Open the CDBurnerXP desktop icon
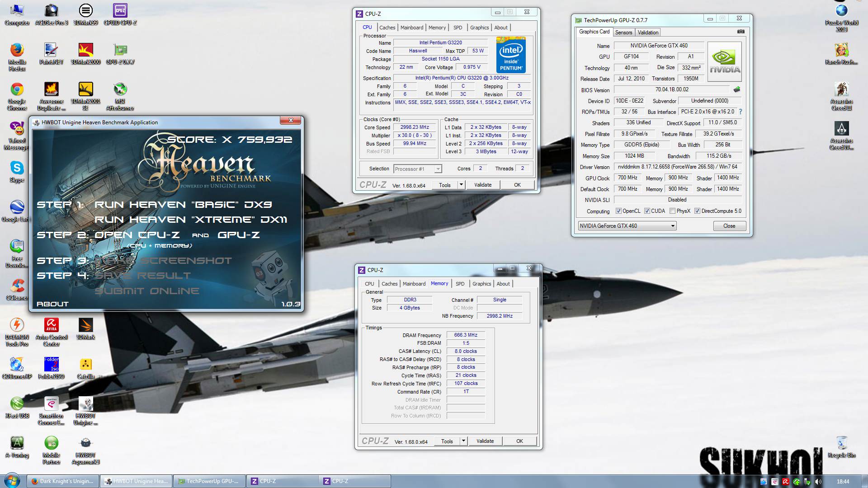The width and height of the screenshot is (868, 488). [17, 368]
